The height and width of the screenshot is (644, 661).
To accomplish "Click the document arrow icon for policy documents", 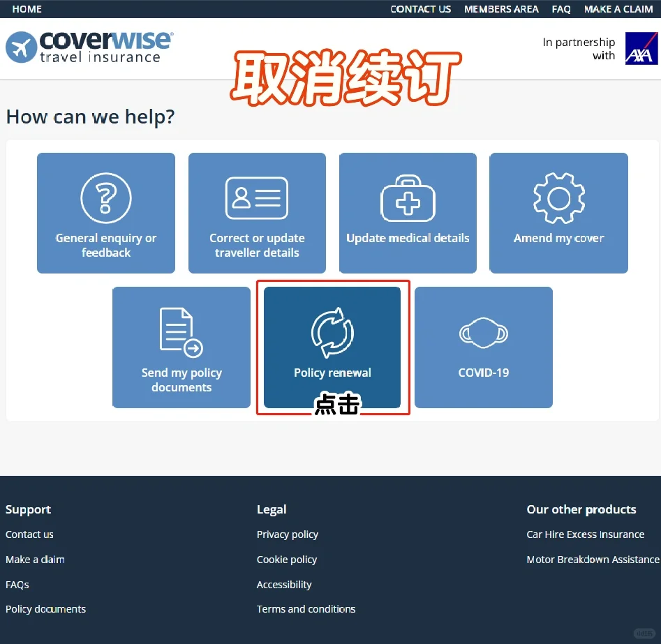I will coord(181,333).
